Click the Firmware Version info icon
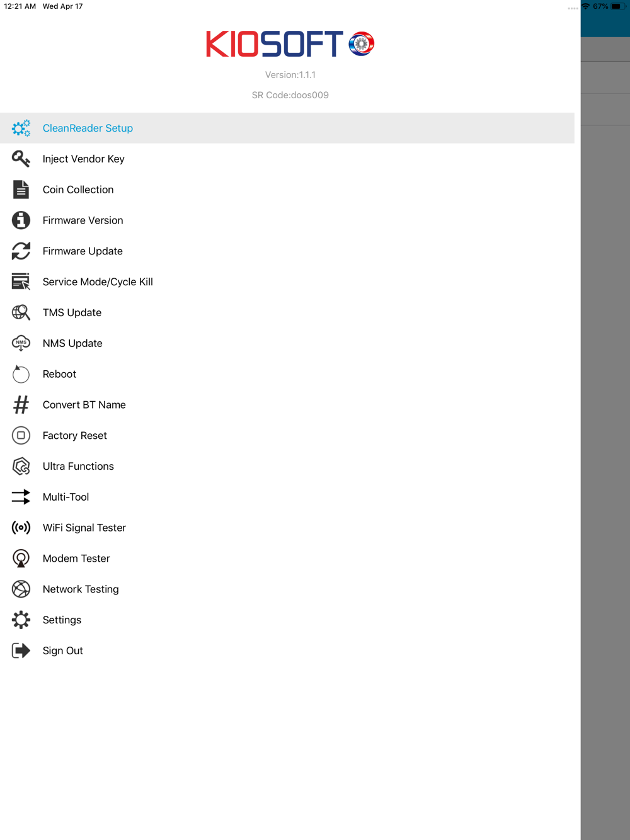The image size is (630, 840). coord(21,220)
